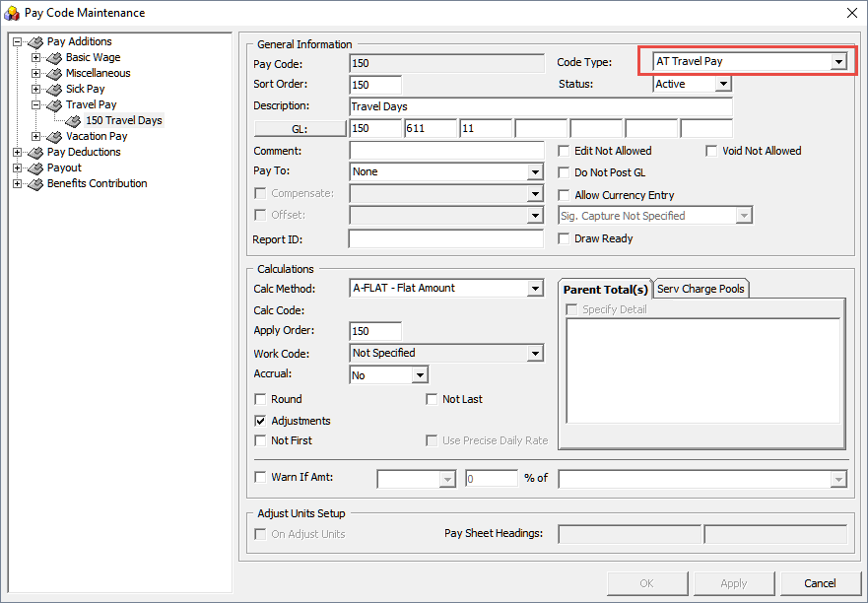Click the Pay Code Maintenance title bar icon

coord(12,13)
